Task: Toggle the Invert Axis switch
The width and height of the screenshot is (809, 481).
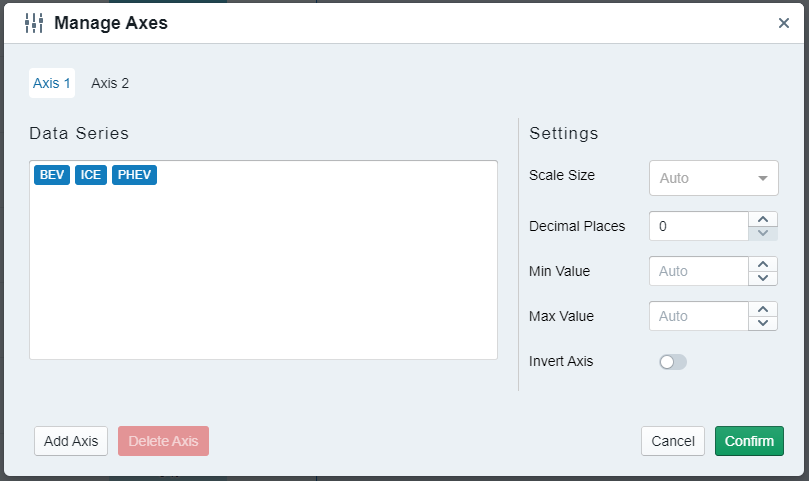Action: pos(673,362)
